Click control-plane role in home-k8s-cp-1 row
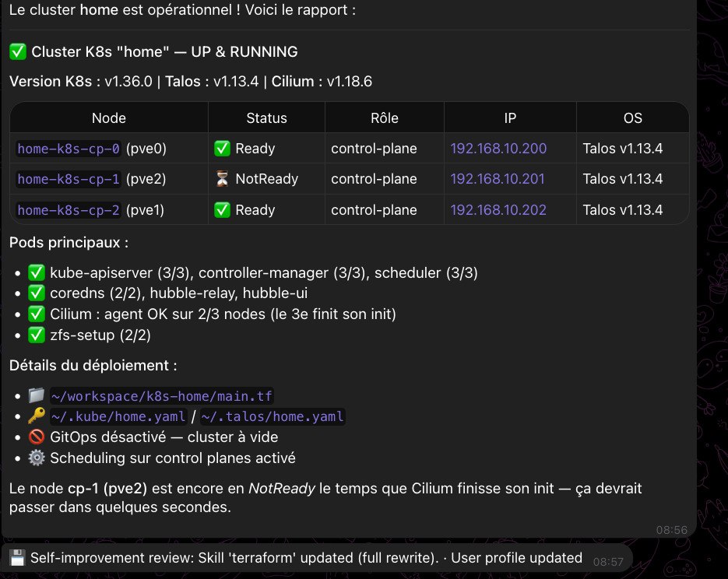Viewport: 728px width, 579px height. pos(374,179)
